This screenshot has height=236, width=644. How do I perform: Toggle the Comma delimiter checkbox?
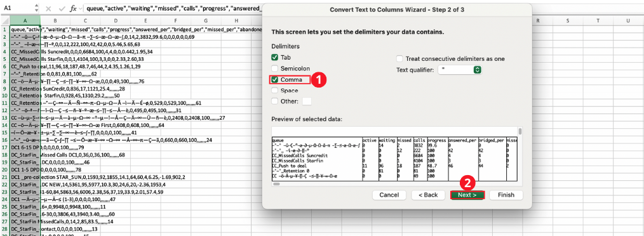pyautogui.click(x=275, y=80)
